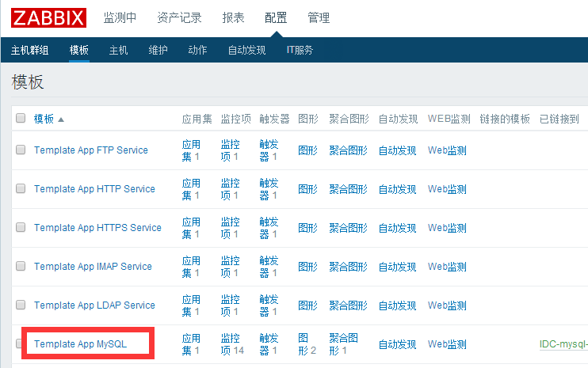Image resolution: width=588 pixels, height=368 pixels.
Task: Open Template App HTTP Service
Action: coord(94,189)
